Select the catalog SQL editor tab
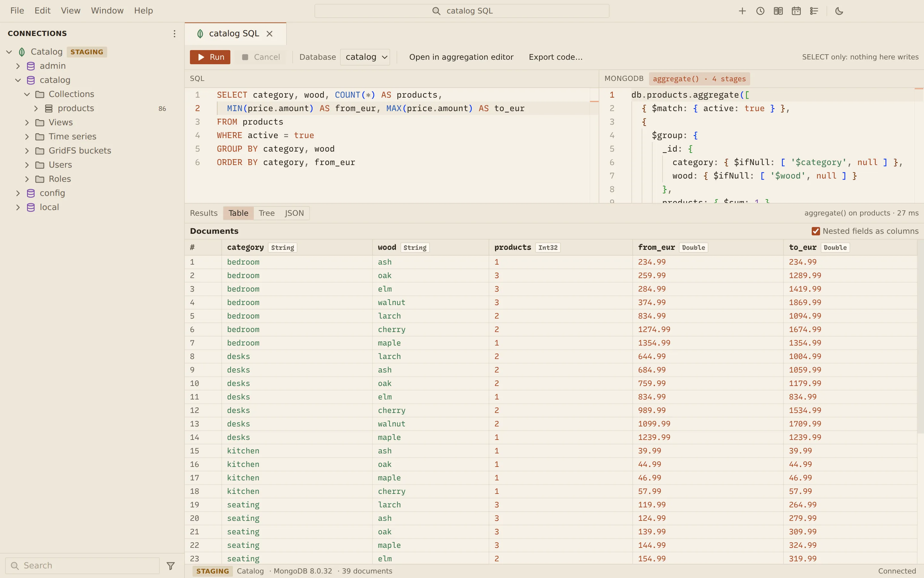The height and width of the screenshot is (578, 924). (x=235, y=34)
